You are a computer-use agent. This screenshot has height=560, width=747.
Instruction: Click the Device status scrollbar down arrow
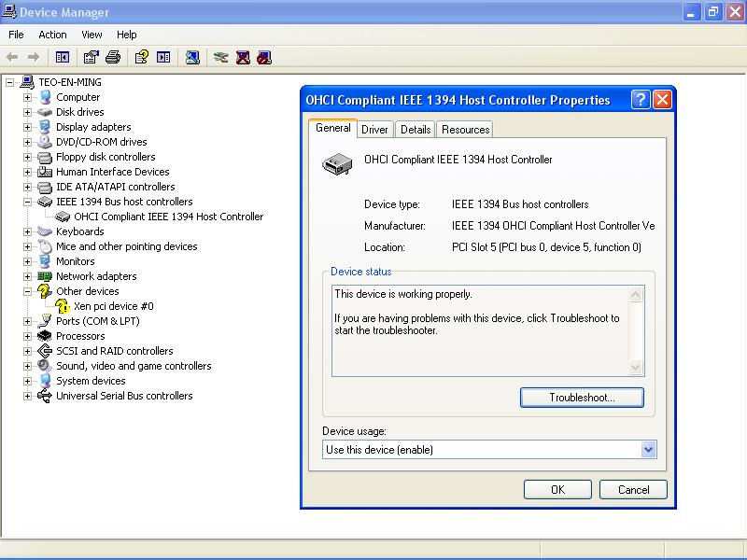636,368
